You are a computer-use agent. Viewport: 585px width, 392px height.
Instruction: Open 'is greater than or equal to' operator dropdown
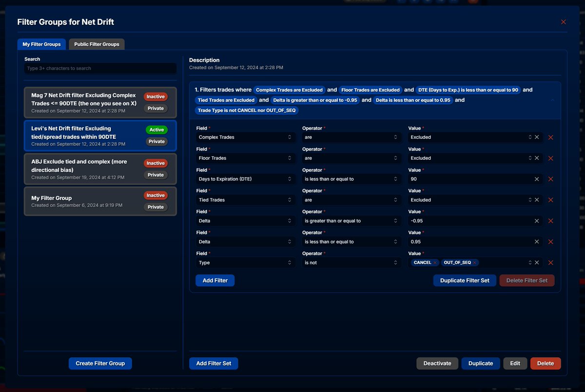[351, 221]
